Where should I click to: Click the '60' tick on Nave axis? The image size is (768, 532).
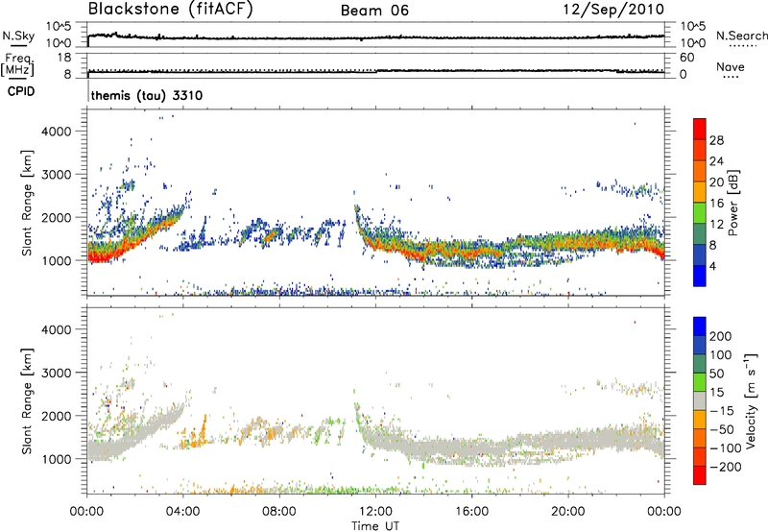pos(686,58)
